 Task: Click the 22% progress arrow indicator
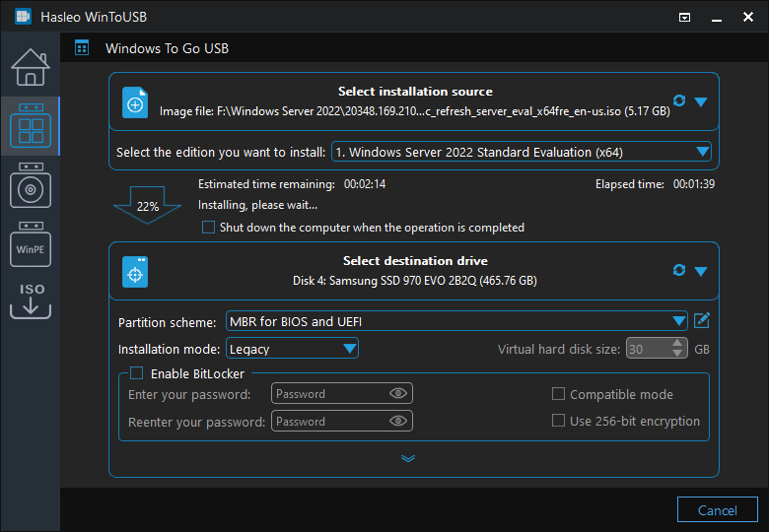pyautogui.click(x=147, y=205)
